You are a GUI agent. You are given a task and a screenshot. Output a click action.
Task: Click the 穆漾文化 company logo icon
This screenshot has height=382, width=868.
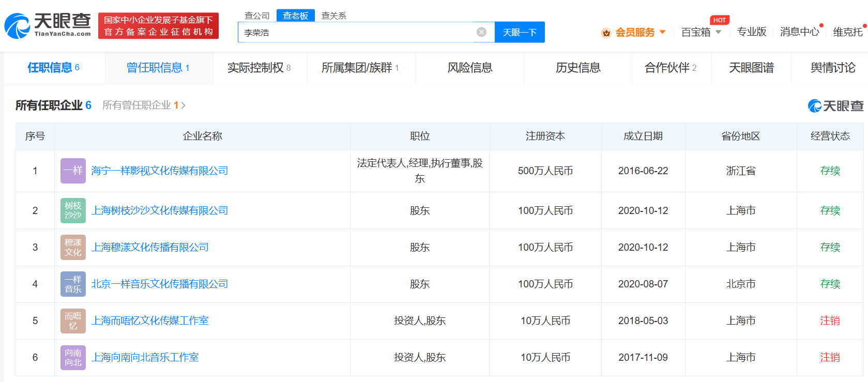tap(73, 247)
